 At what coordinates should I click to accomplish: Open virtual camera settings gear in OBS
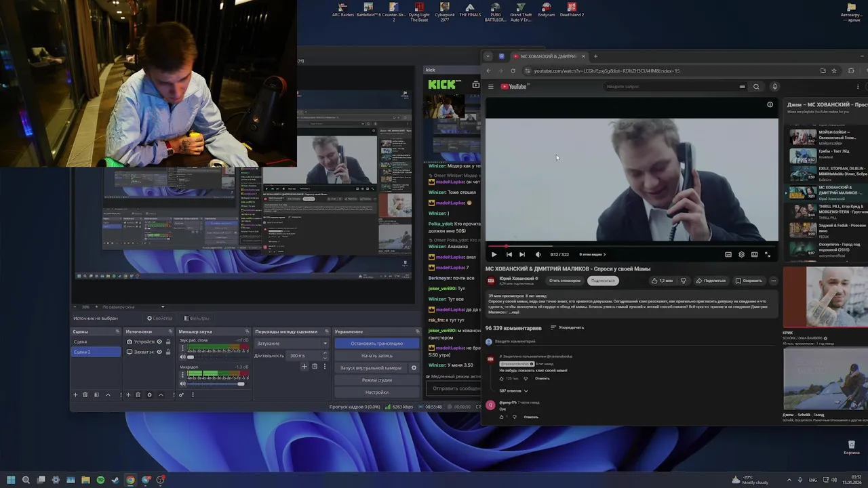click(x=414, y=367)
